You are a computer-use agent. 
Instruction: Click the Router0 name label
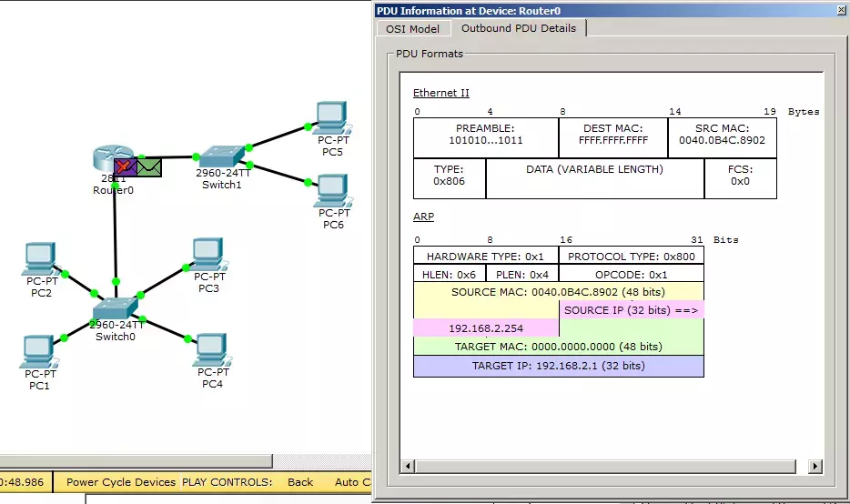click(113, 189)
